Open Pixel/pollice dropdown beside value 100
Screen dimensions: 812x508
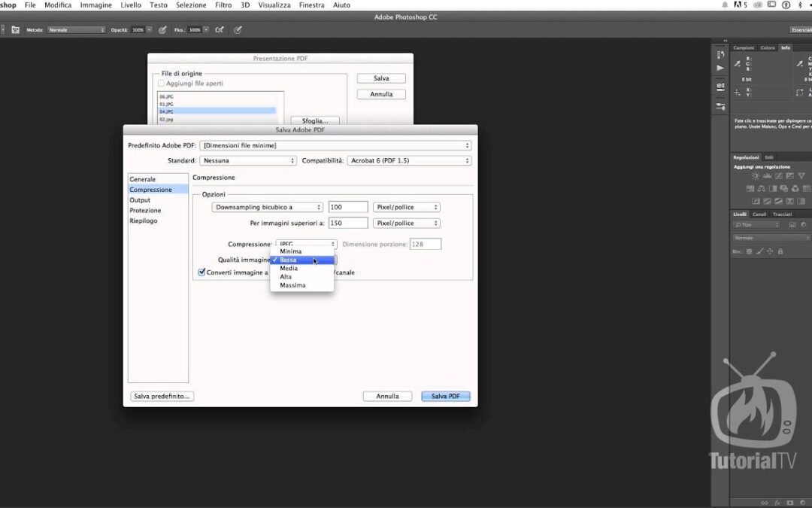click(x=407, y=208)
